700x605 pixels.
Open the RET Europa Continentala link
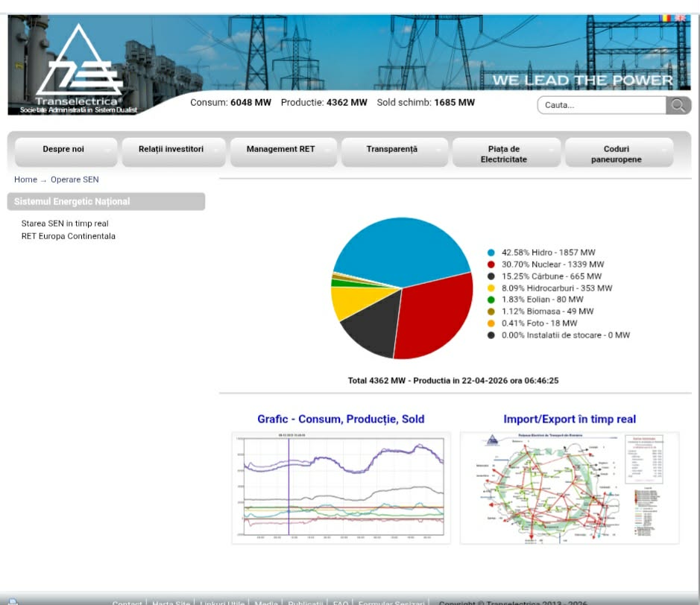coord(69,236)
